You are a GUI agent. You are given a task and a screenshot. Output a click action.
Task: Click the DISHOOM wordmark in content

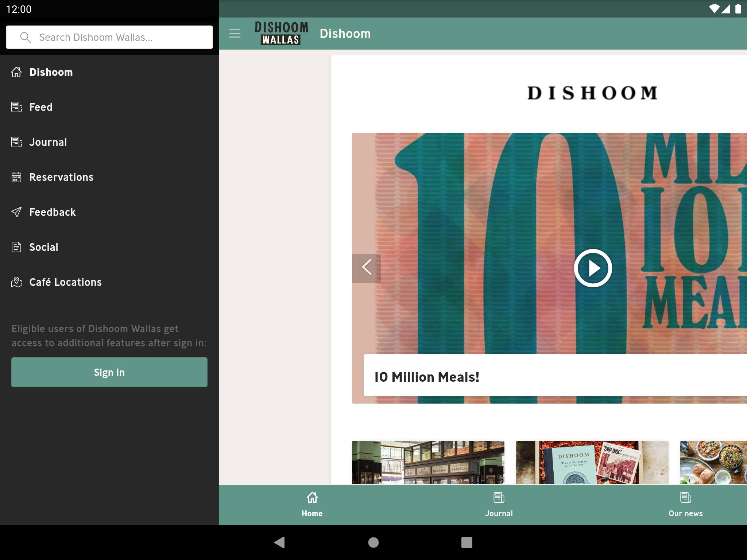click(x=592, y=93)
